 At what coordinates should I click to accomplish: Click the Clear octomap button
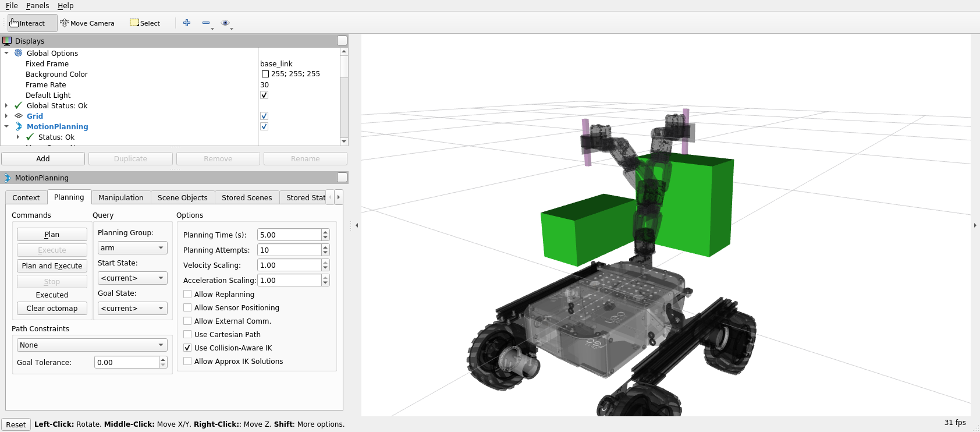tap(52, 309)
